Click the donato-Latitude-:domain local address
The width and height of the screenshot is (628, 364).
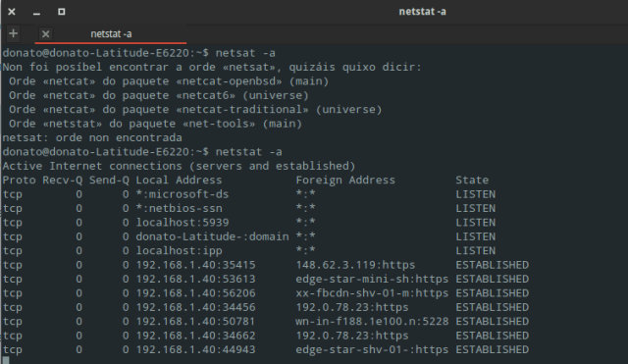click(x=212, y=236)
